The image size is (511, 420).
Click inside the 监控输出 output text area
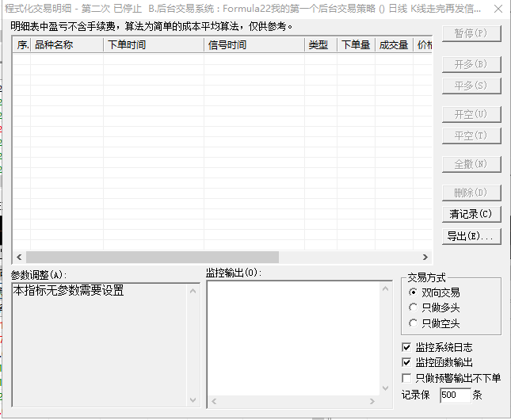pyautogui.click(x=294, y=338)
